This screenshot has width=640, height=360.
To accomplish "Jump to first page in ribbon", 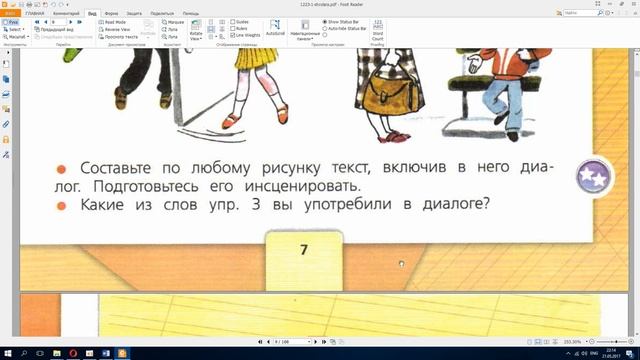I will 37,22.
